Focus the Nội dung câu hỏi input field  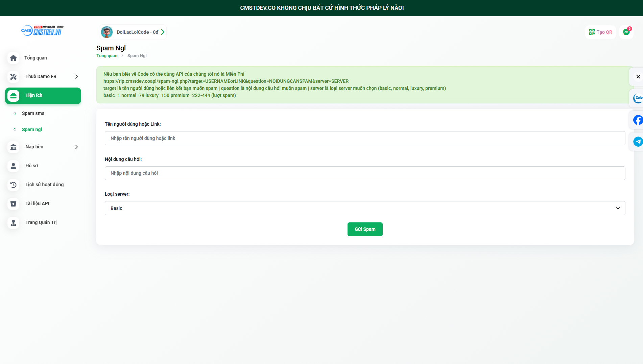coord(365,173)
